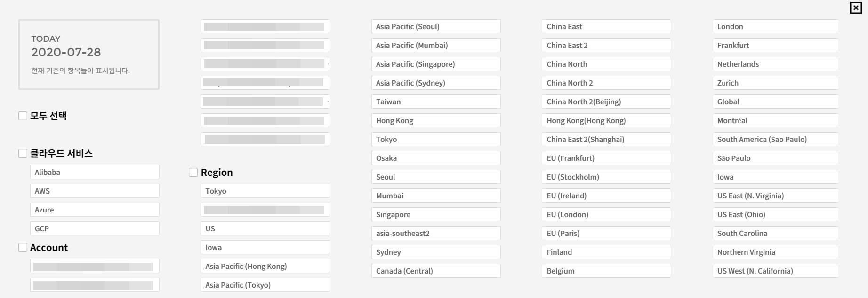This screenshot has width=868, height=298.
Task: Select Asia Pacific (Seoul) region
Action: pyautogui.click(x=435, y=26)
